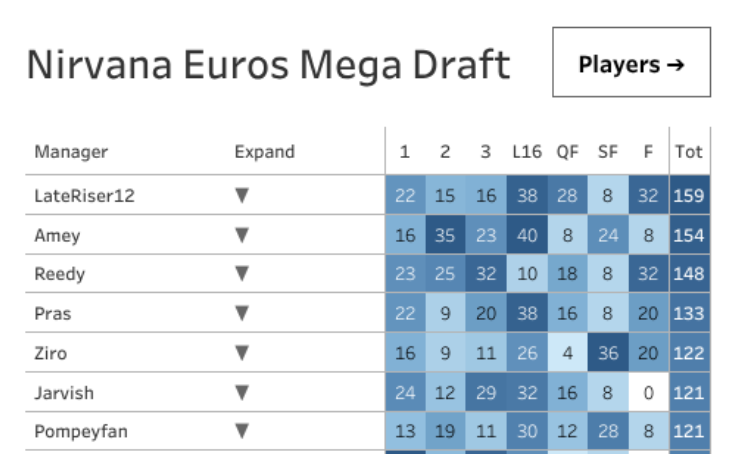This screenshot has height=454, width=736.
Task: Select the Reedy manager name
Action: click(x=60, y=274)
